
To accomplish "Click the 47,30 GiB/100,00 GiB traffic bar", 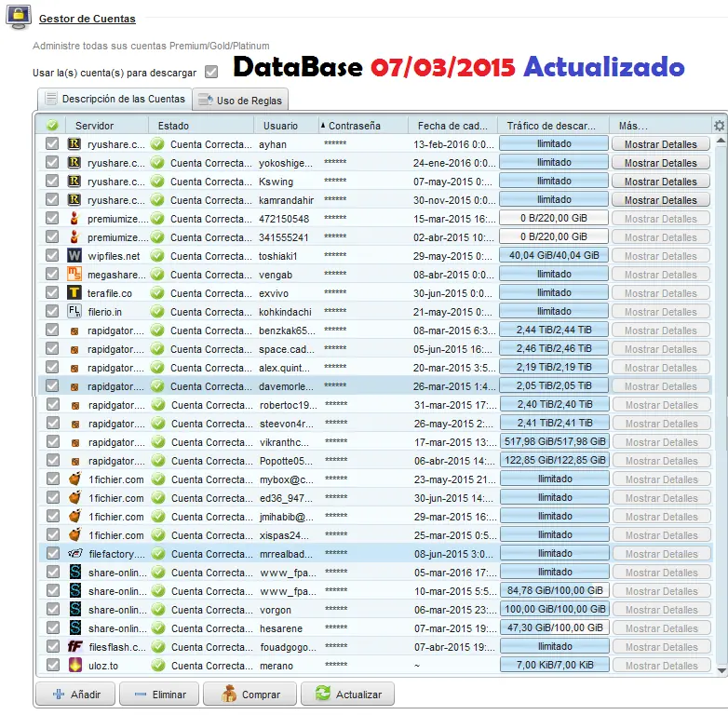I will 555,627.
